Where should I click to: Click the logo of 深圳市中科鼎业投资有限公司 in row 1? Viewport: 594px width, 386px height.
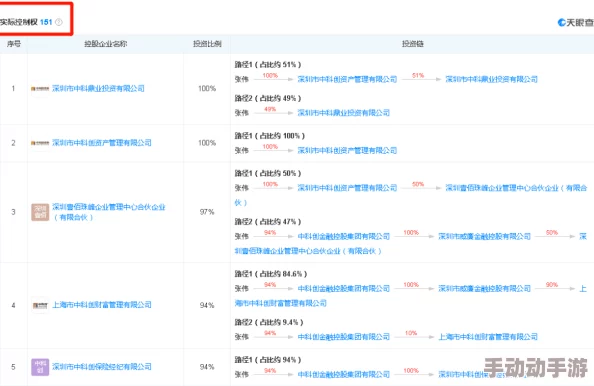pyautogui.click(x=40, y=89)
